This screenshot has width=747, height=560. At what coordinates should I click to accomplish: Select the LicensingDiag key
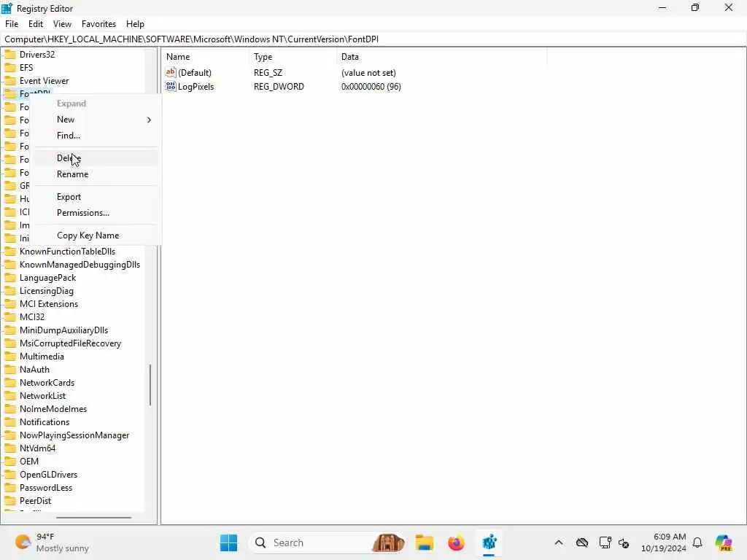[46, 291]
